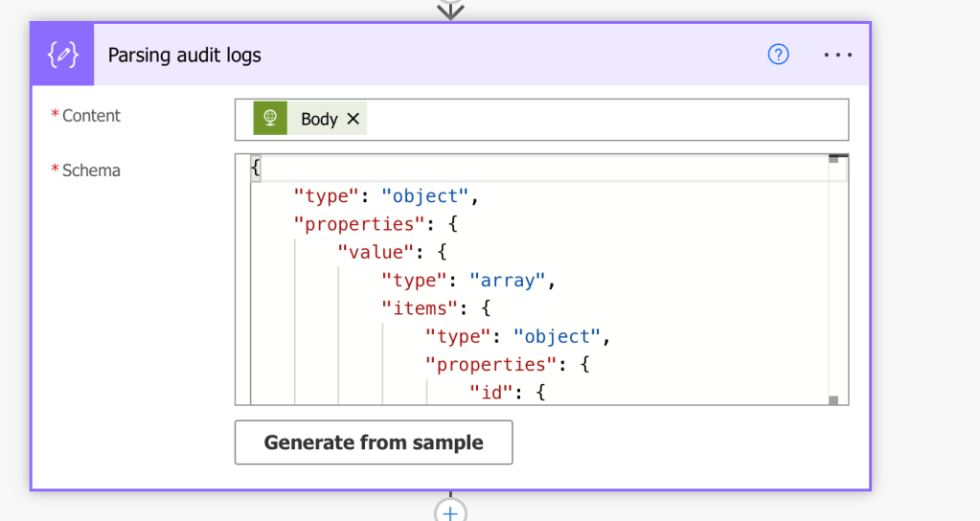Click the green Body token icon
The height and width of the screenshot is (521, 980).
pyautogui.click(x=271, y=119)
